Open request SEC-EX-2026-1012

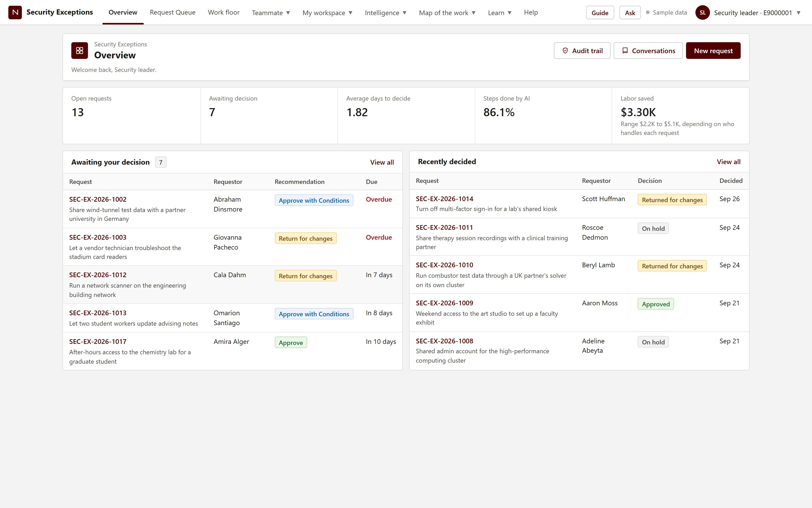pyautogui.click(x=98, y=275)
